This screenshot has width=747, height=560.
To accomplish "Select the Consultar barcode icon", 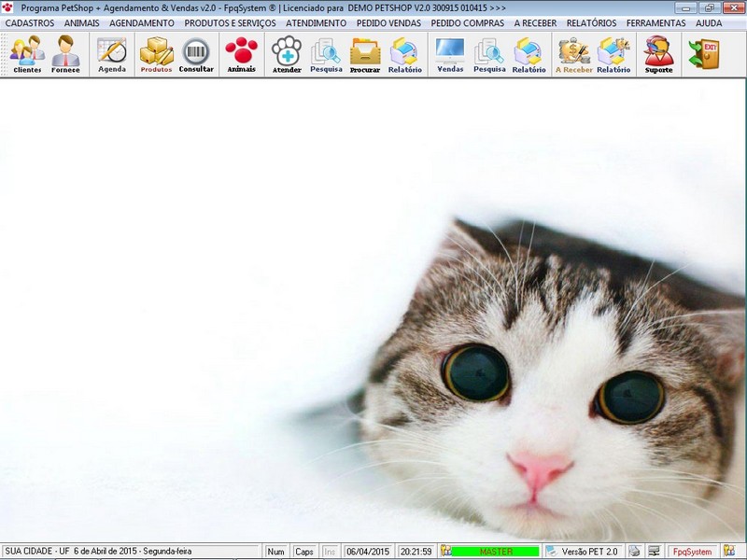I will coord(196,54).
